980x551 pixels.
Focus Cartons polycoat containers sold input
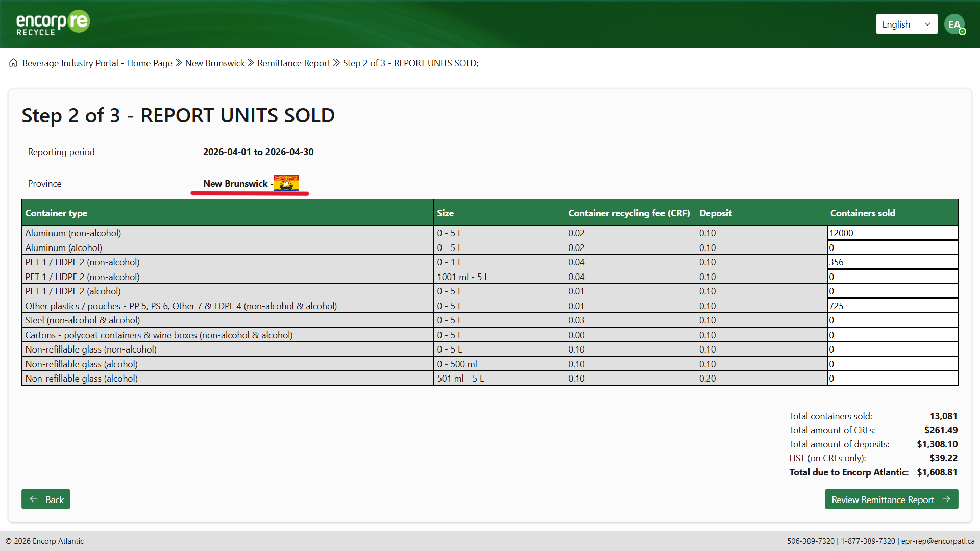(892, 335)
